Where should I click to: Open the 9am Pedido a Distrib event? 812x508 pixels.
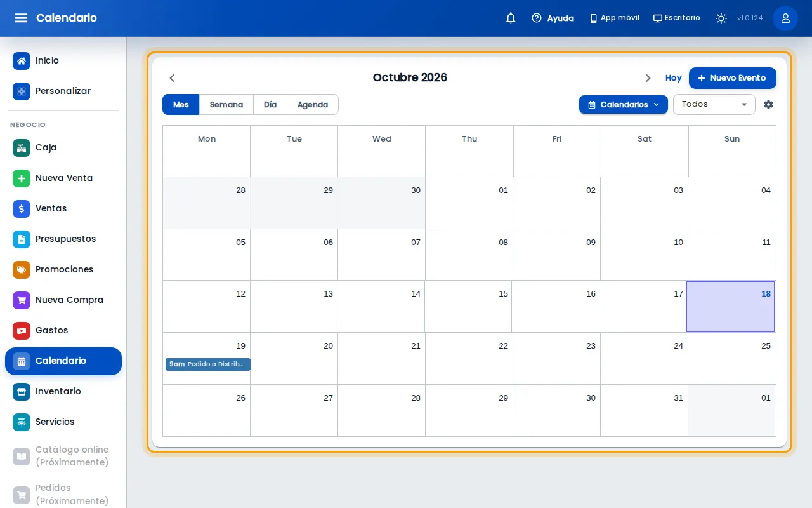[x=208, y=364]
